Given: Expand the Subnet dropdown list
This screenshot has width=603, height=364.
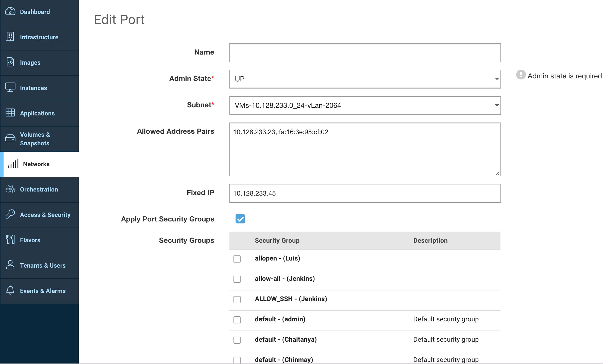Looking at the screenshot, I should point(365,106).
